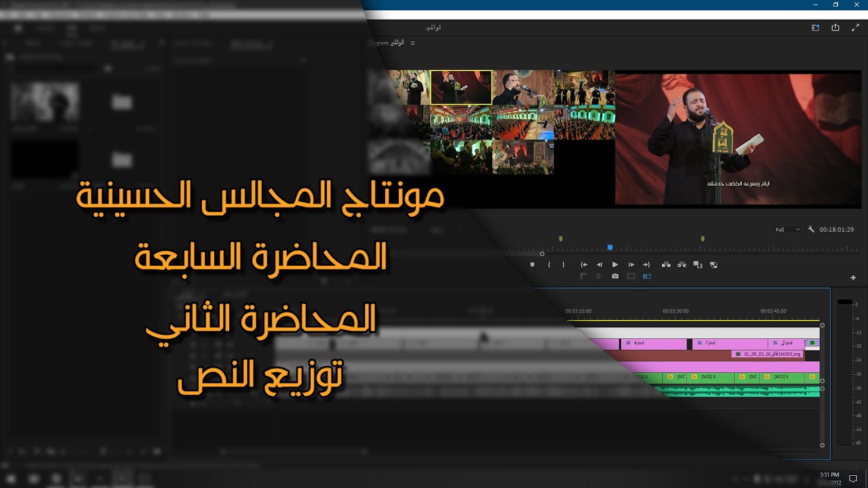Open the Windows notification center icon
Viewport: 868px width, 488px height.
[x=853, y=479]
